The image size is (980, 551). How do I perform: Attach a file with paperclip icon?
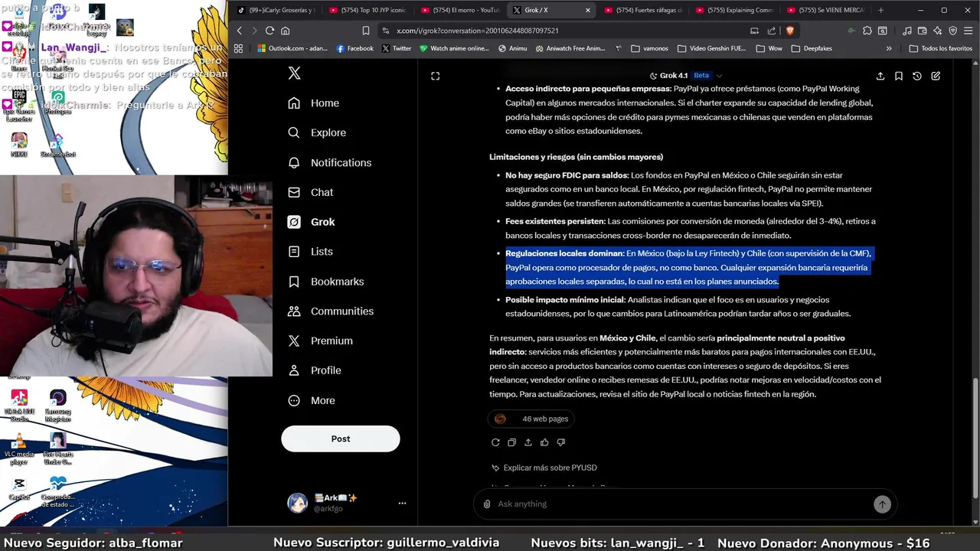click(487, 504)
